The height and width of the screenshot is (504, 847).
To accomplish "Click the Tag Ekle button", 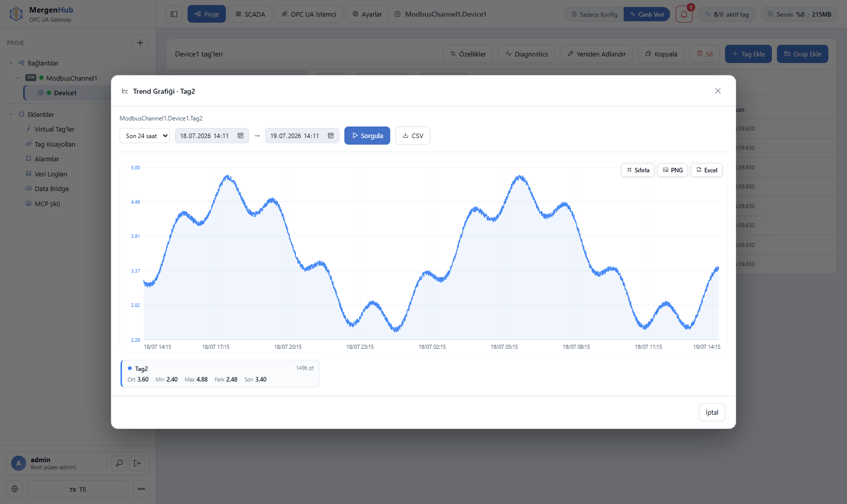I will click(748, 54).
